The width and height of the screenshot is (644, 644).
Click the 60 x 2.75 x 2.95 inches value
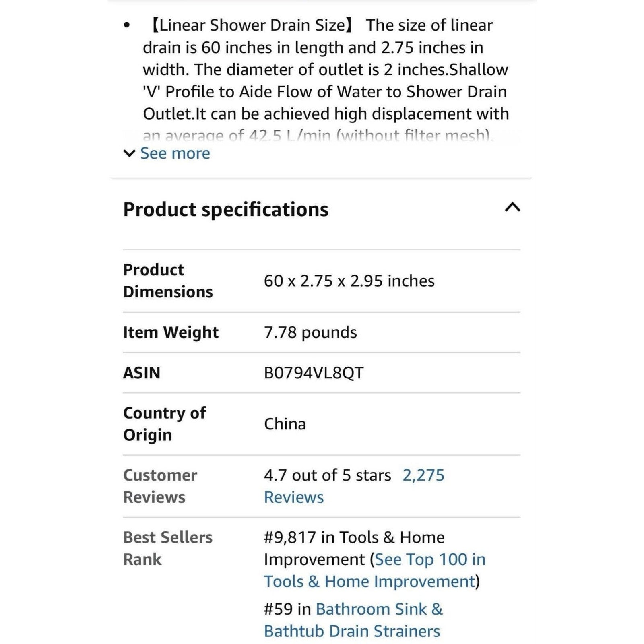coord(349,281)
